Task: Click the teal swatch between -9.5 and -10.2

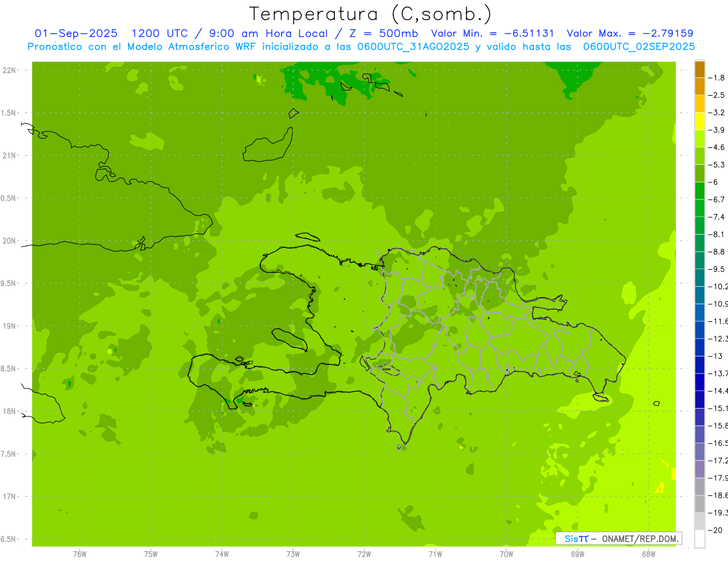Action: (699, 278)
